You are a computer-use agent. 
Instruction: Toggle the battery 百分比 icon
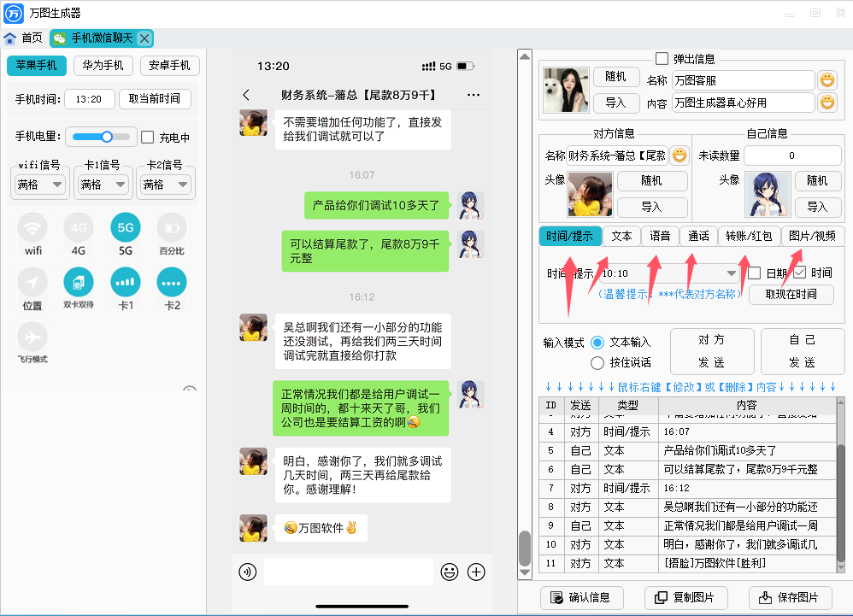tap(172, 228)
